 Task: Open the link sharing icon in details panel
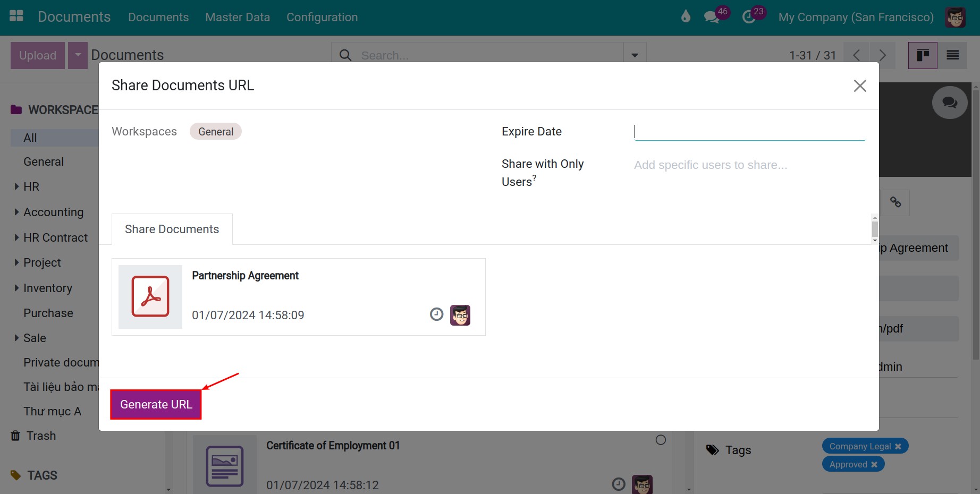(896, 202)
